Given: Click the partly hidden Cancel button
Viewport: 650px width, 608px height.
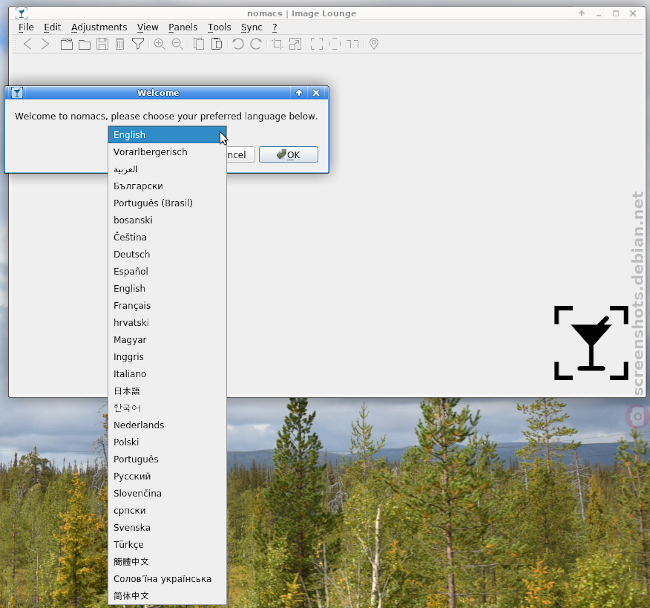Looking at the screenshot, I should pyautogui.click(x=240, y=155).
